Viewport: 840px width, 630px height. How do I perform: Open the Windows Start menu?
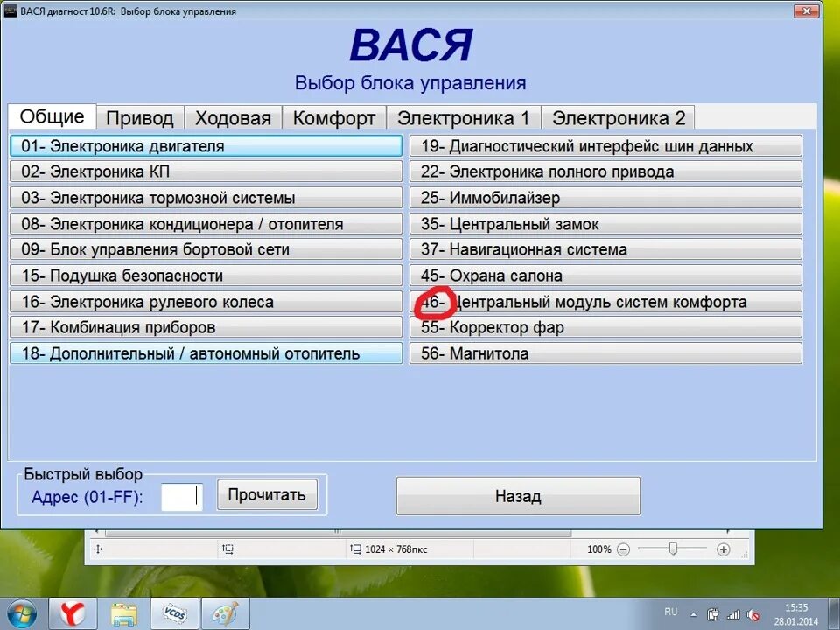(22, 614)
